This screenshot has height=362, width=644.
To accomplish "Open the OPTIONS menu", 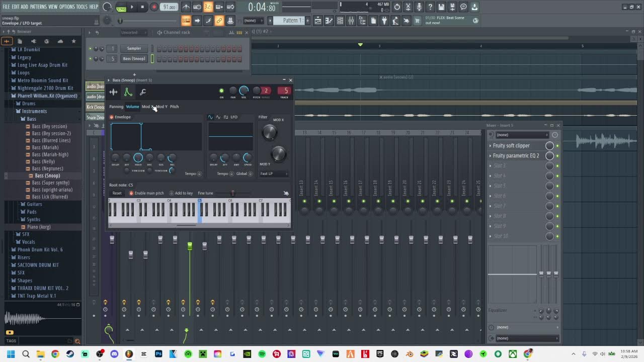I will pos(67,7).
